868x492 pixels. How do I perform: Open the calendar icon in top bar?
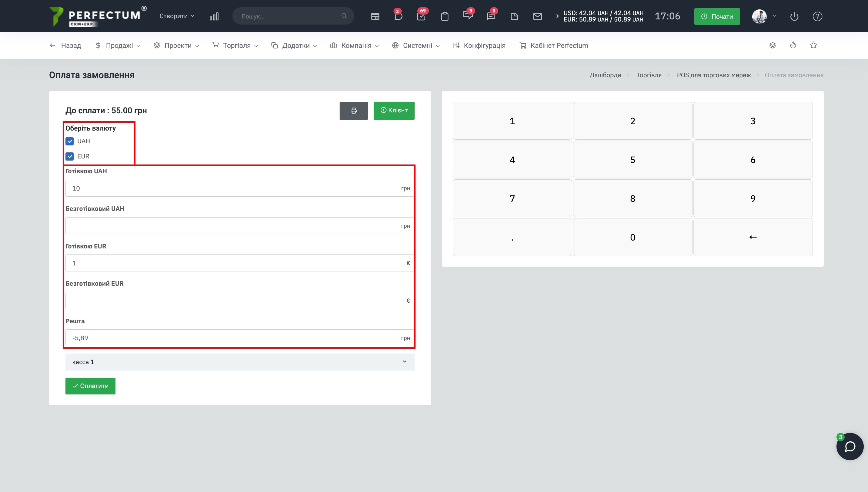pyautogui.click(x=375, y=16)
